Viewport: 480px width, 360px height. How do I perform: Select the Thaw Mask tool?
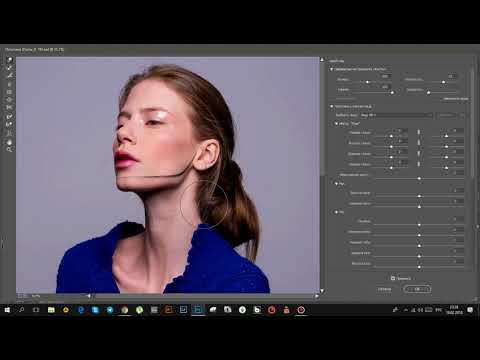[9, 124]
